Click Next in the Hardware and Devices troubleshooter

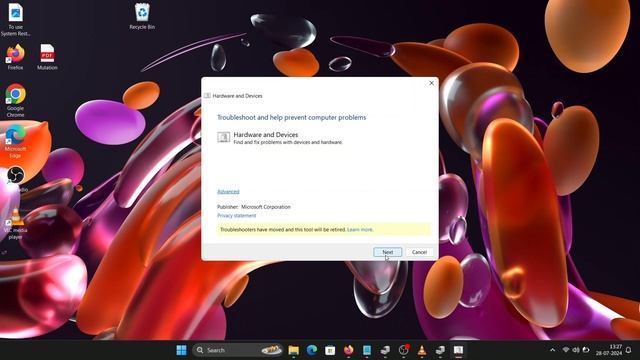pyautogui.click(x=387, y=252)
